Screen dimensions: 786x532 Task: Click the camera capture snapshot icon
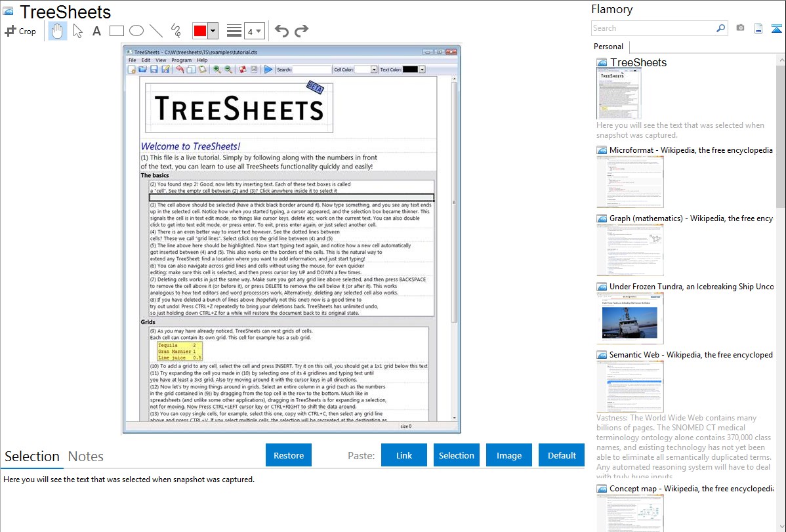coord(740,28)
